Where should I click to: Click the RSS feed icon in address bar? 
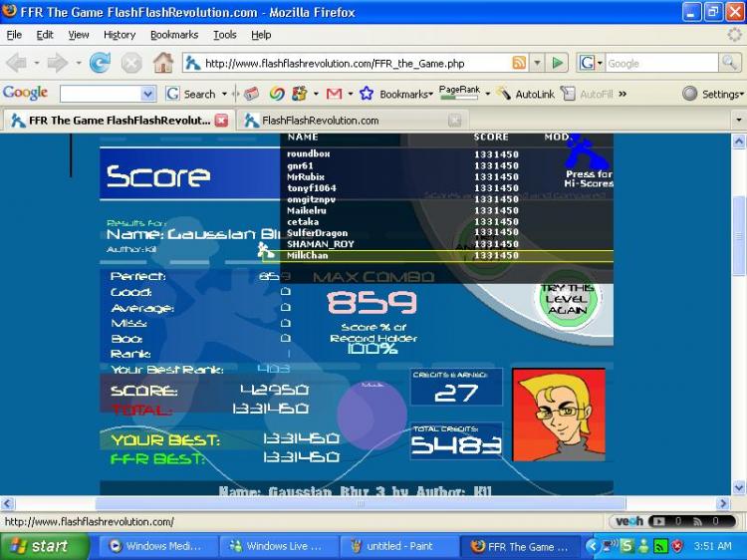point(519,63)
